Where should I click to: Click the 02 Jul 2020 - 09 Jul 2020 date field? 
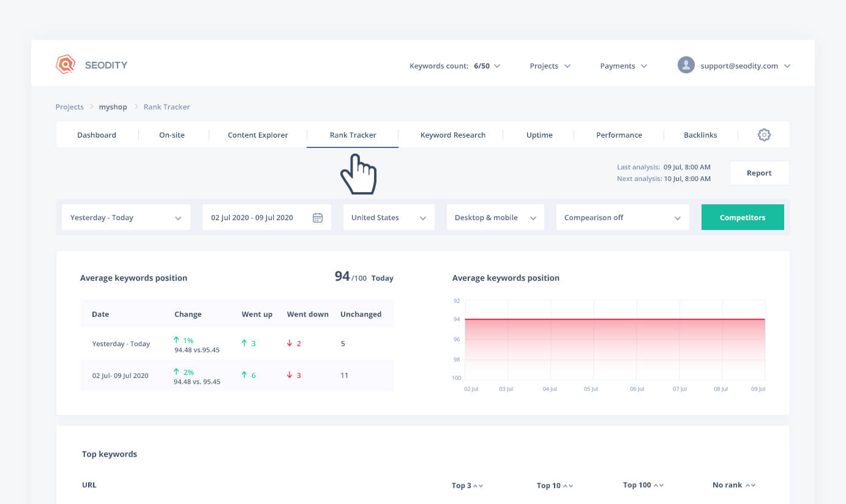tap(267, 218)
